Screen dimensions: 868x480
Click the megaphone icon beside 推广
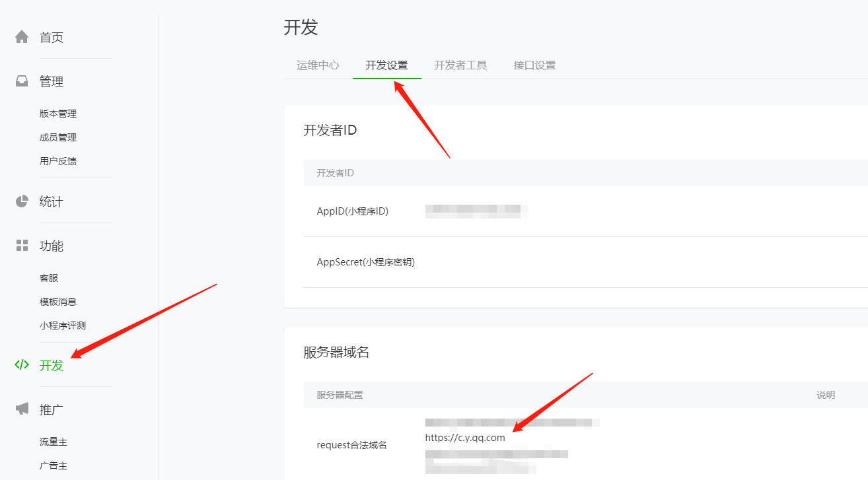coord(22,409)
